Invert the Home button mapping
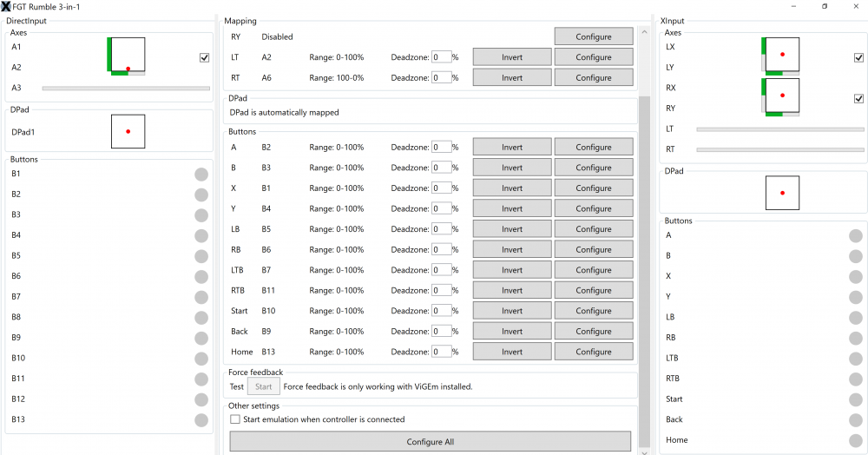 pos(512,352)
